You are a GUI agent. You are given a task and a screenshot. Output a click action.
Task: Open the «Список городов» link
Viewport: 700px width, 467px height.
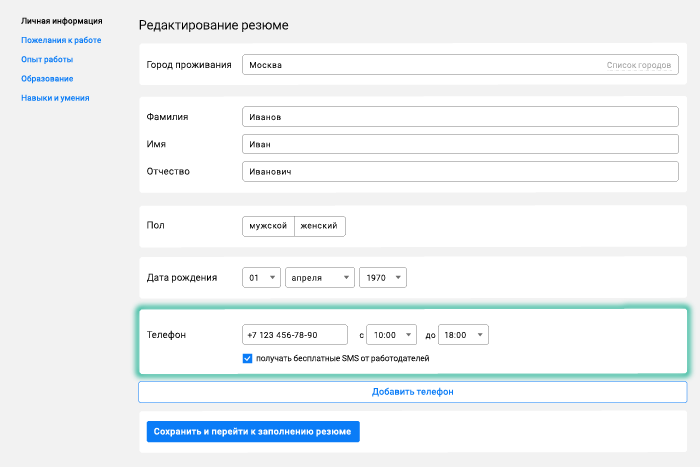[x=638, y=66]
